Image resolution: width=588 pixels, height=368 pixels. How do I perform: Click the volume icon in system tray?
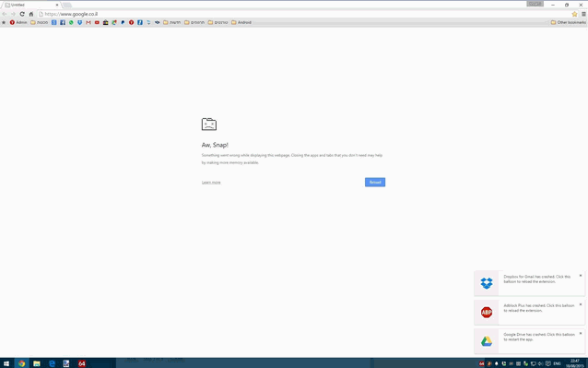pyautogui.click(x=540, y=363)
